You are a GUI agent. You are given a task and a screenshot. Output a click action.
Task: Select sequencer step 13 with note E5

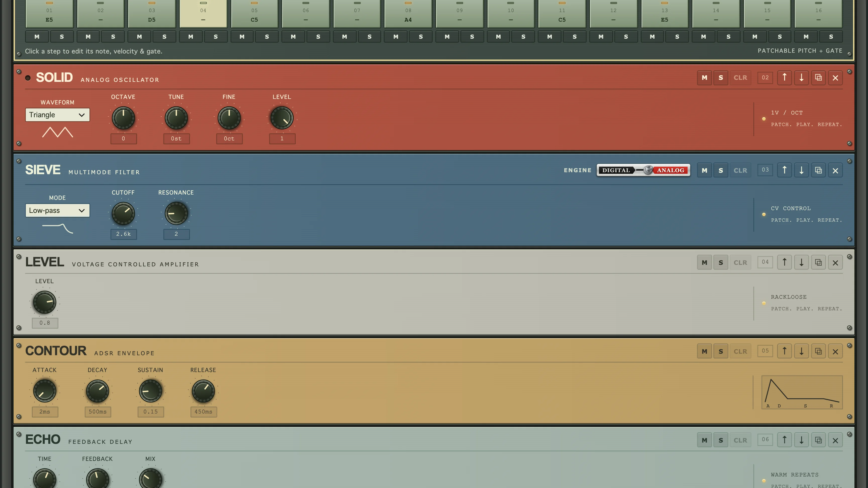click(665, 14)
